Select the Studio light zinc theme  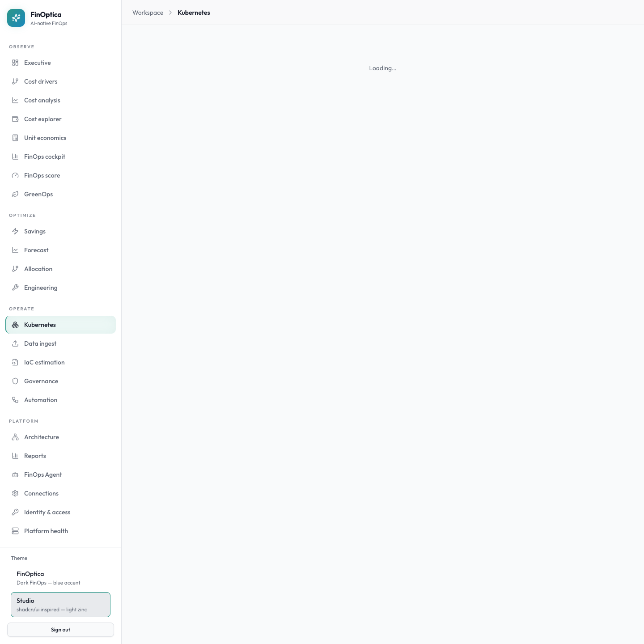60,605
